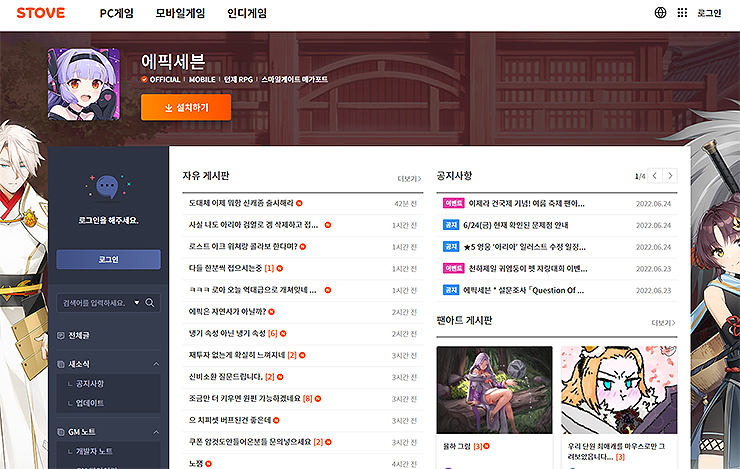Click the 로그인 link in top bar
740x469 pixels.
(x=709, y=13)
